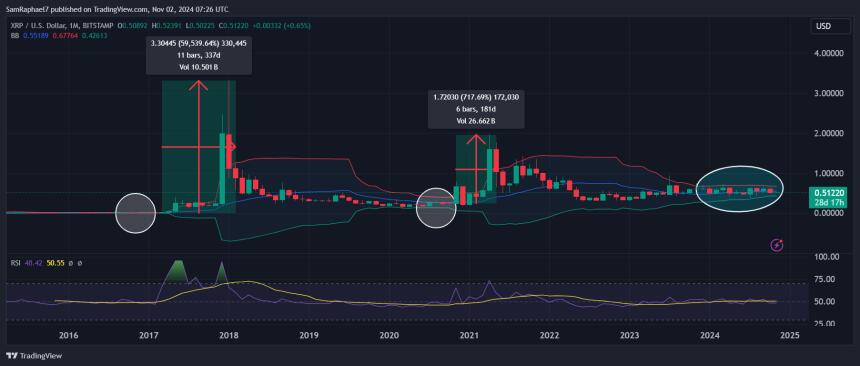Viewport: 860px width, 366px height.
Task: Click the BB indicator legend label
Action: click(15, 35)
